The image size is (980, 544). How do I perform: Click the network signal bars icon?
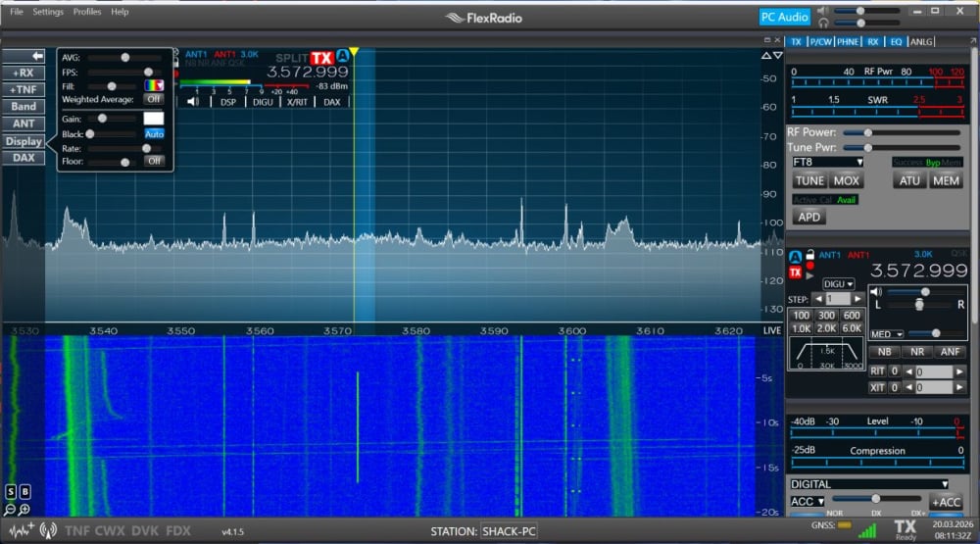tap(867, 531)
